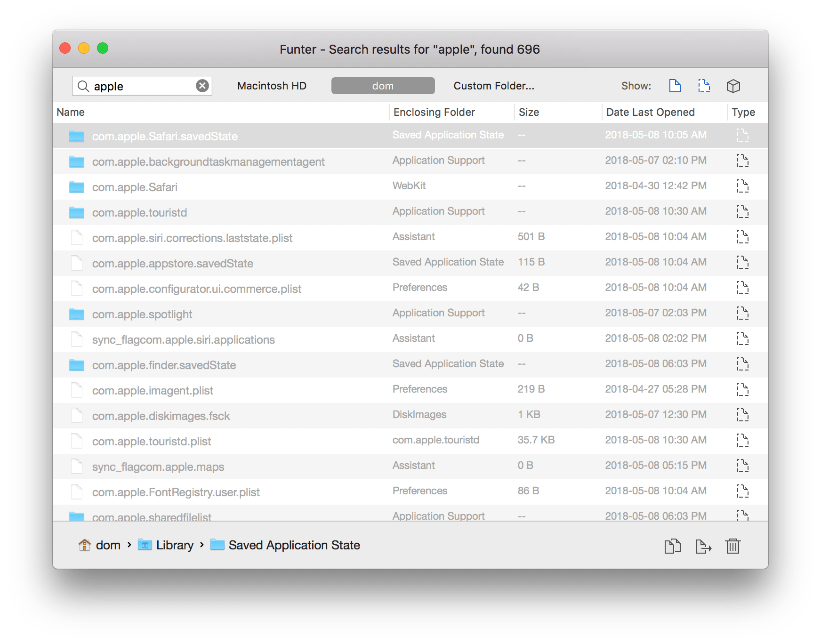Click hidden type icon for com.apple.imagent.plist
The width and height of the screenshot is (821, 644).
(x=742, y=389)
